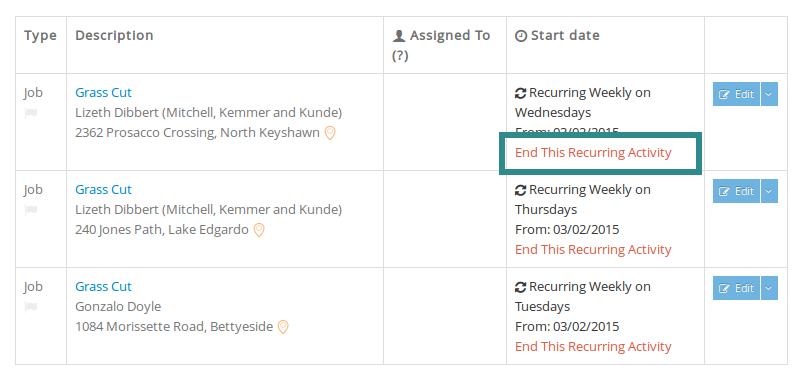Open the location pin for 240 Jones Path
This screenshot has width=804, height=379.
coord(259,230)
